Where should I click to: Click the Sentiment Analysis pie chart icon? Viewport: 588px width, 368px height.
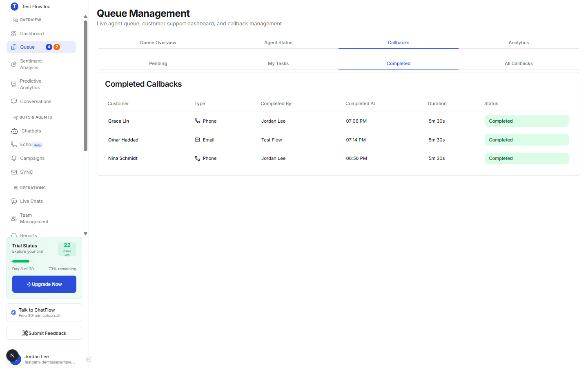click(14, 64)
